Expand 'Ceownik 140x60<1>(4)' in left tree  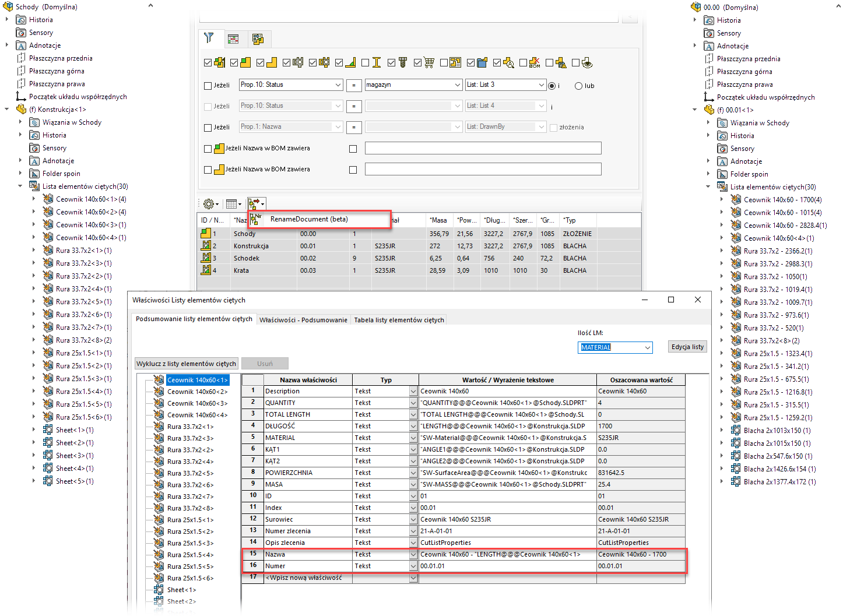[x=34, y=199]
